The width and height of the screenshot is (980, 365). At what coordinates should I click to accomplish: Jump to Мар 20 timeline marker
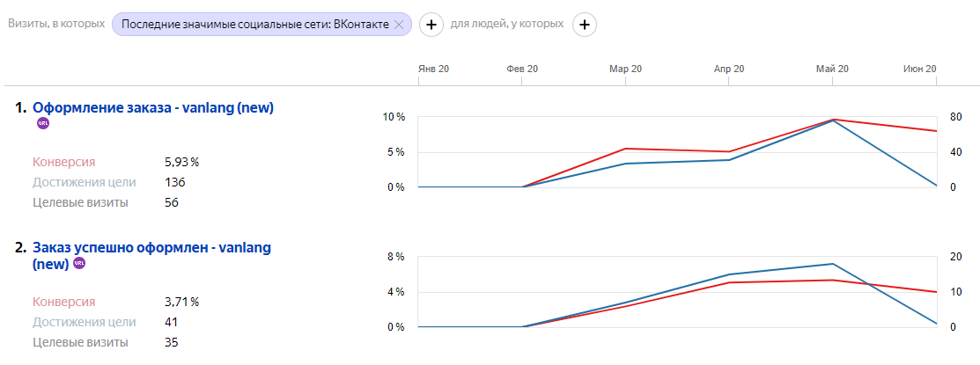625,69
